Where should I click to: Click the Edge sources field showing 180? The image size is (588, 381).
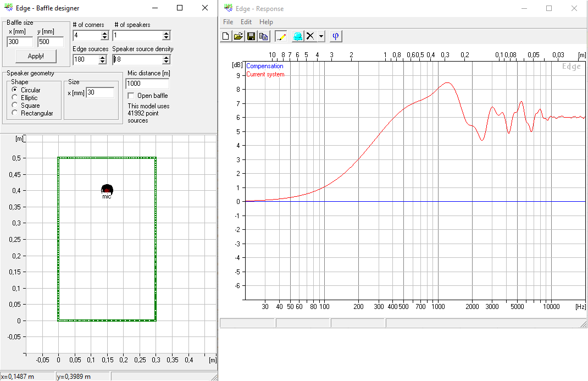[86, 59]
